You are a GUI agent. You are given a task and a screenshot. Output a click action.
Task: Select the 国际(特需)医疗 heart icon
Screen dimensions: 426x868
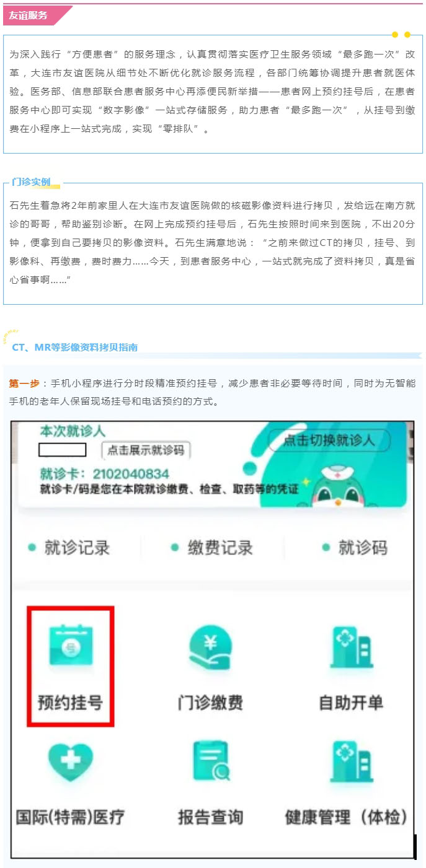coord(70,761)
